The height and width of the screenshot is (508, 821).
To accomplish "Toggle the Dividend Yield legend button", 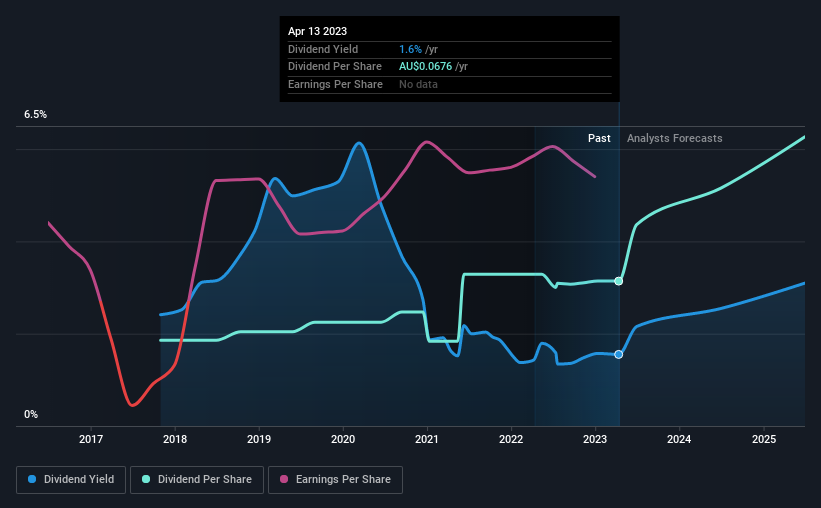I will click(71, 480).
